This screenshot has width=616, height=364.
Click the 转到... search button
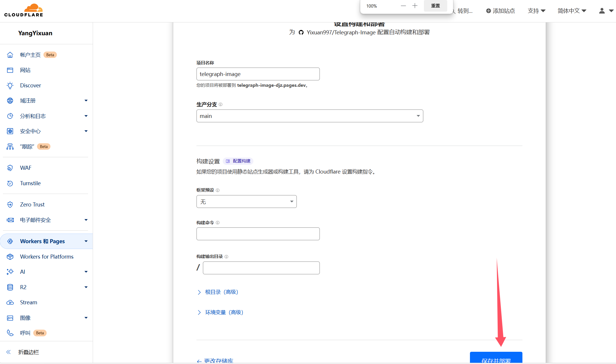[x=462, y=11]
